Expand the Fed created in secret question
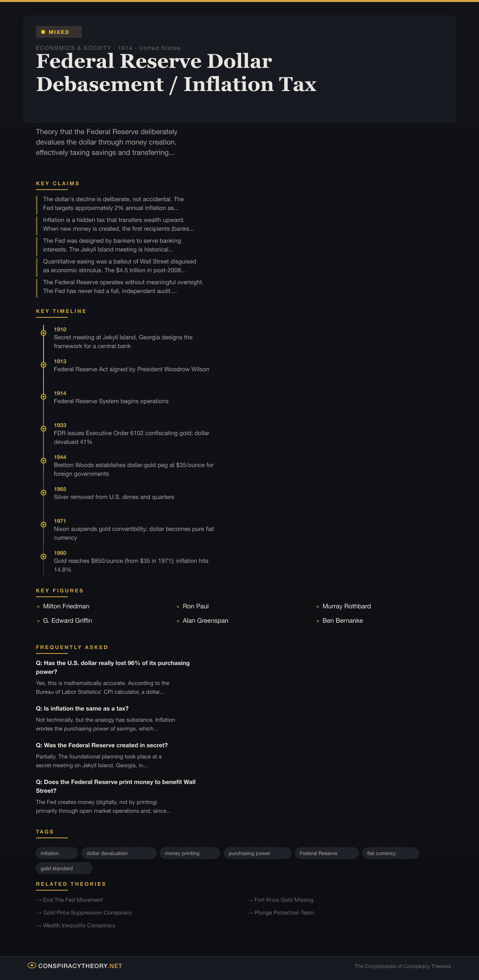479x980 pixels. tap(102, 745)
